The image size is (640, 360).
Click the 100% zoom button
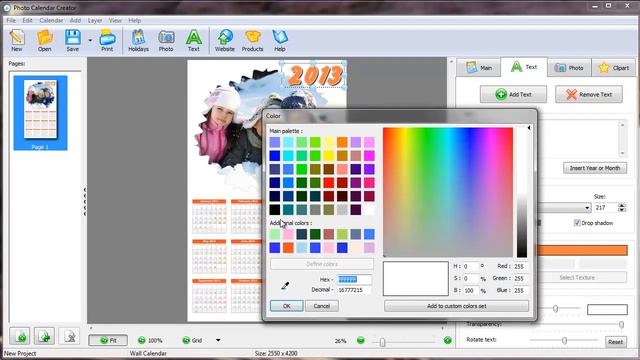[x=150, y=340]
